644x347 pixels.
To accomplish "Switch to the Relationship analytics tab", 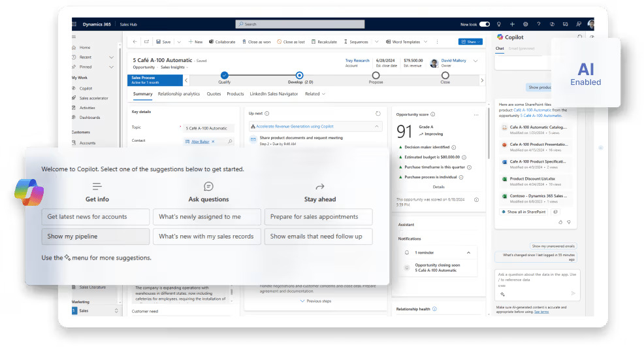I will pos(179,94).
